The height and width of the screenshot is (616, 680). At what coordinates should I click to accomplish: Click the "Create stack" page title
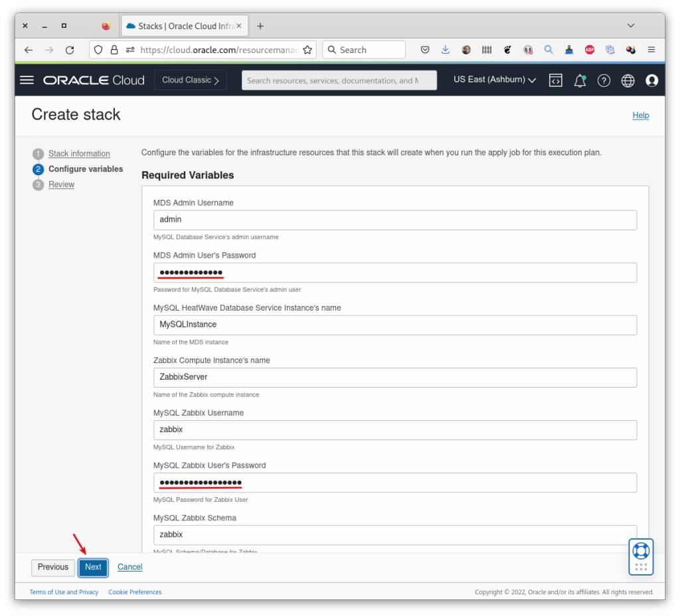coord(76,114)
